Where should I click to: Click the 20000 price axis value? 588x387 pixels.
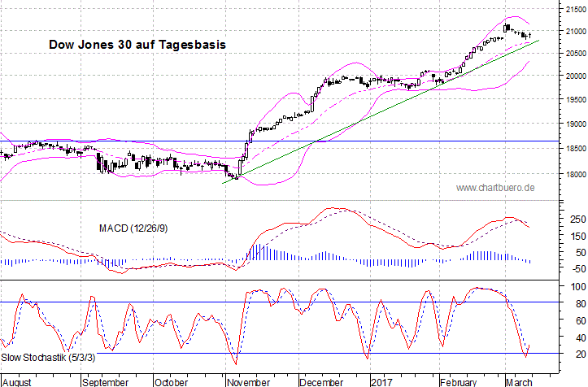pyautogui.click(x=576, y=76)
